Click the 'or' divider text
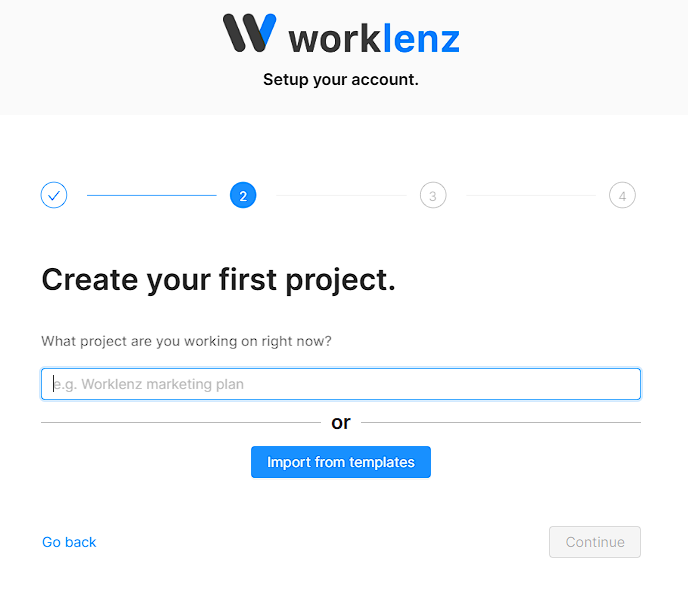The image size is (688, 597). (341, 423)
